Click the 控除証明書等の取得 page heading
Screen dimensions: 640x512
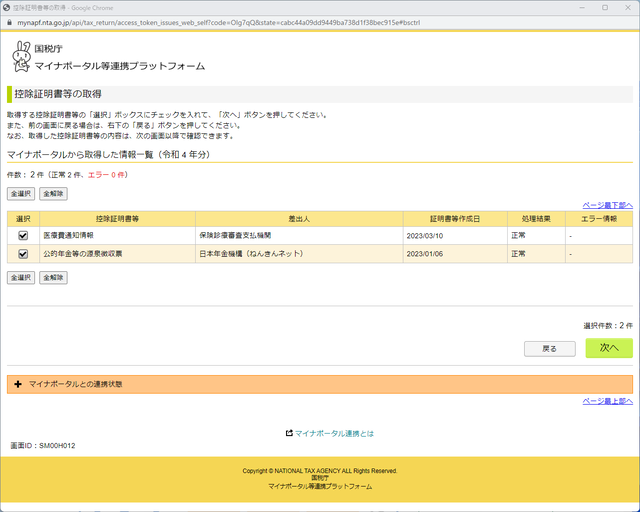(x=58, y=94)
